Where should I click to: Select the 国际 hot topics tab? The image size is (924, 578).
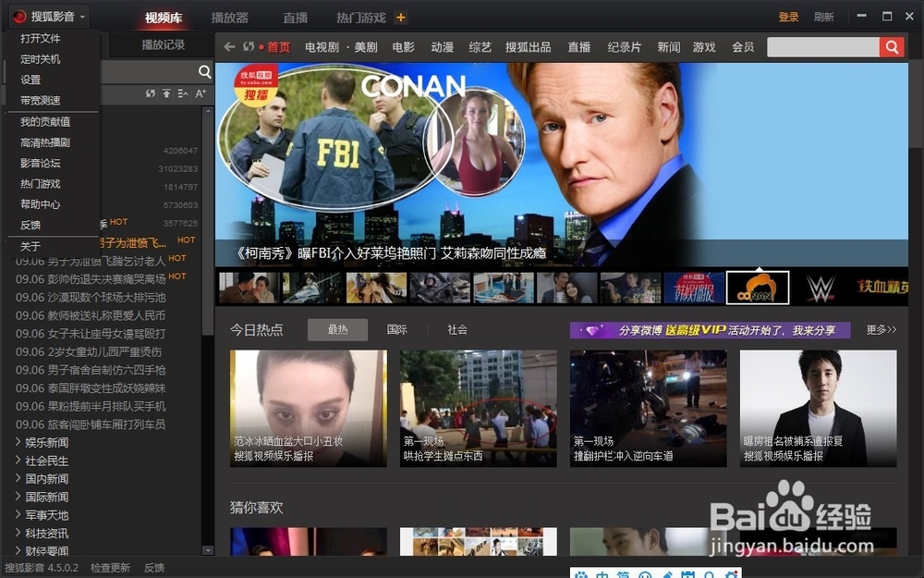[396, 330]
